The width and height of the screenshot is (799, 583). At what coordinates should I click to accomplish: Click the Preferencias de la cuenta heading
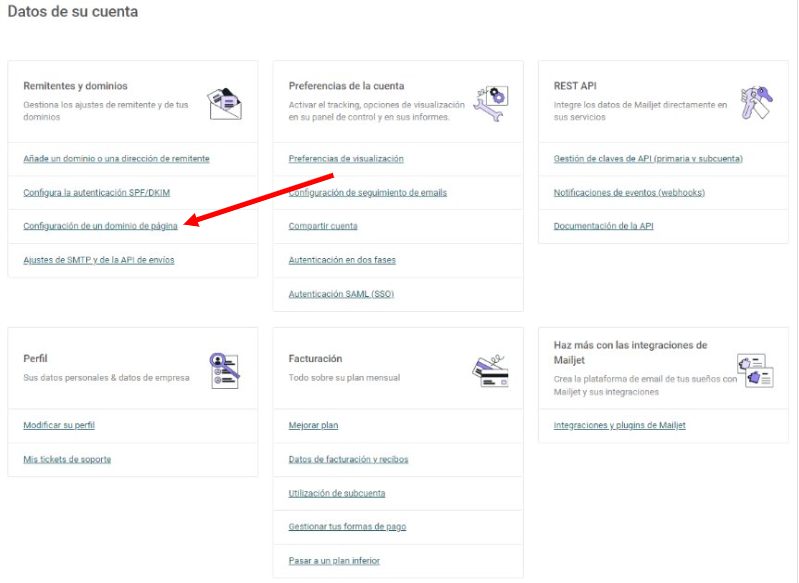point(347,86)
